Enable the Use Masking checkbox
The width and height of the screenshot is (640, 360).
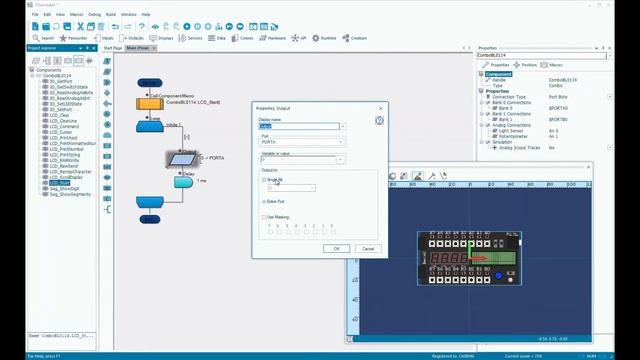coord(264,217)
